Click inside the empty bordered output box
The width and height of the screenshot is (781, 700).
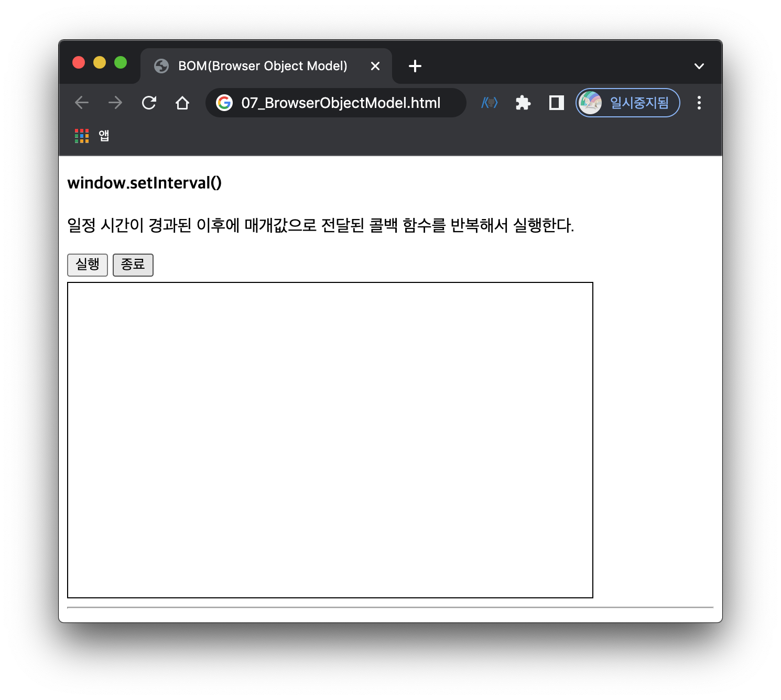pyautogui.click(x=330, y=440)
